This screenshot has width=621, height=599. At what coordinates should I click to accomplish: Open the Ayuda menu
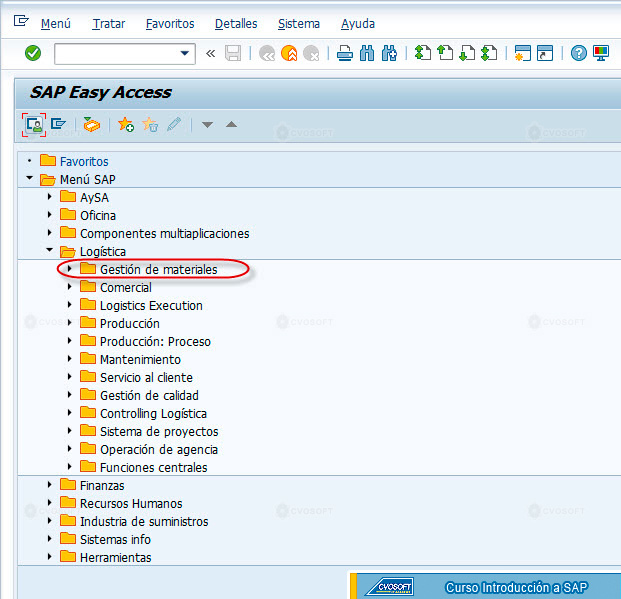358,24
